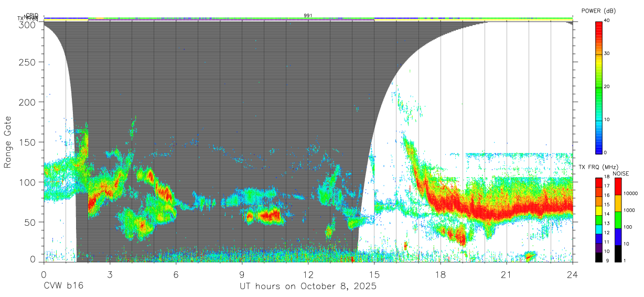Click the 991 CPID value above the plot
The width and height of the screenshot is (644, 297).
308,16
